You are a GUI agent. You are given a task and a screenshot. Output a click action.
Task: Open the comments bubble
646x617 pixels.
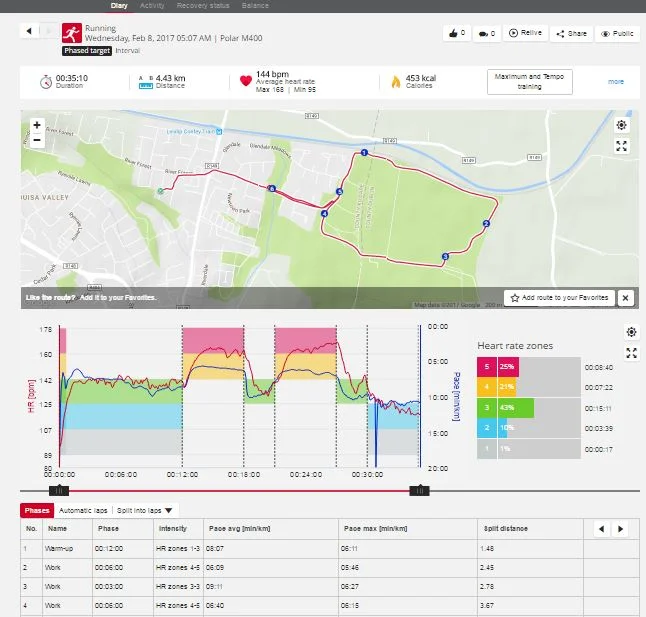[x=487, y=33]
